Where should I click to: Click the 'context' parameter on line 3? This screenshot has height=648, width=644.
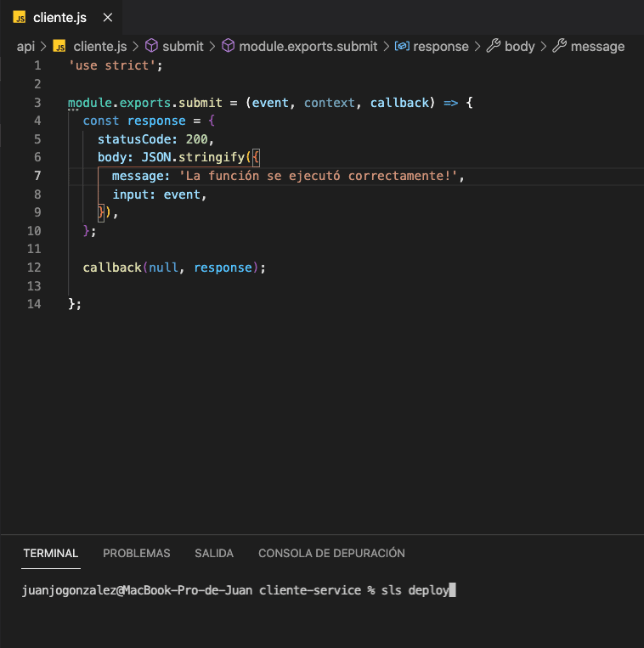[x=330, y=103]
